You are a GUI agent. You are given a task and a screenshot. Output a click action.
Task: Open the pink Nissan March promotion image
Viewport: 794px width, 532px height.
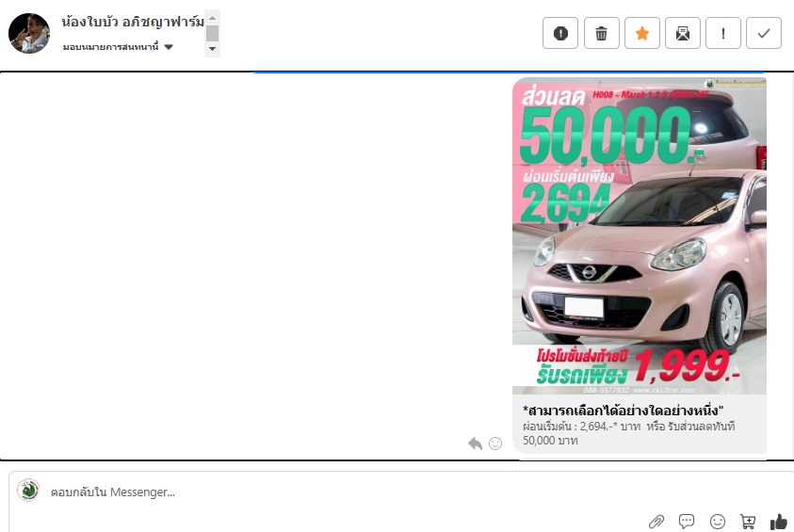640,235
